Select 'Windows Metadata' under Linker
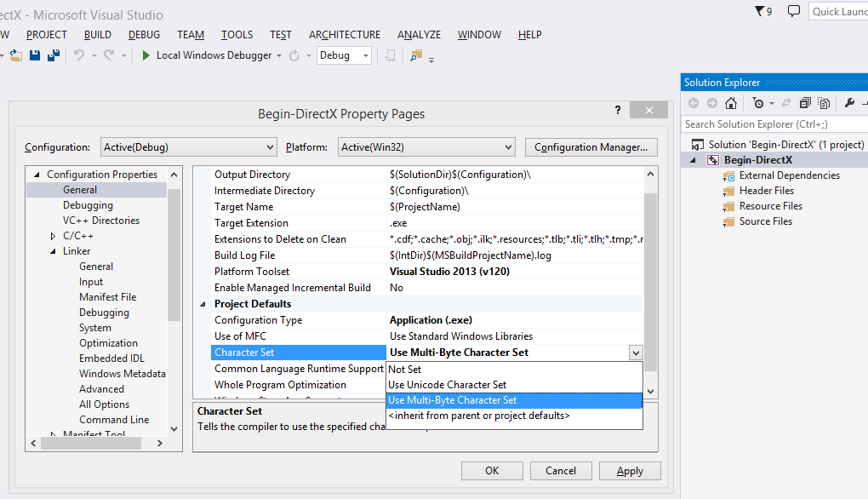The height and width of the screenshot is (499, 868). [123, 374]
